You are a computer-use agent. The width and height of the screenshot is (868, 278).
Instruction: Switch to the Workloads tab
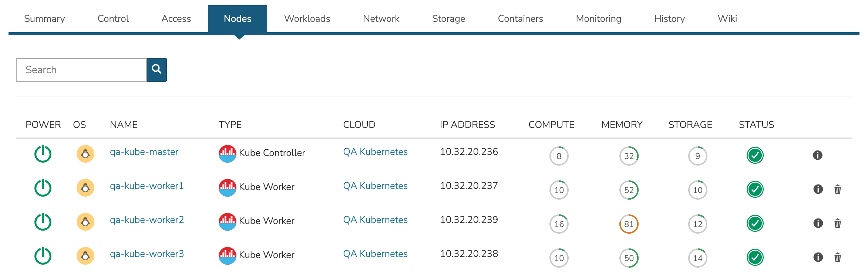coord(307,18)
